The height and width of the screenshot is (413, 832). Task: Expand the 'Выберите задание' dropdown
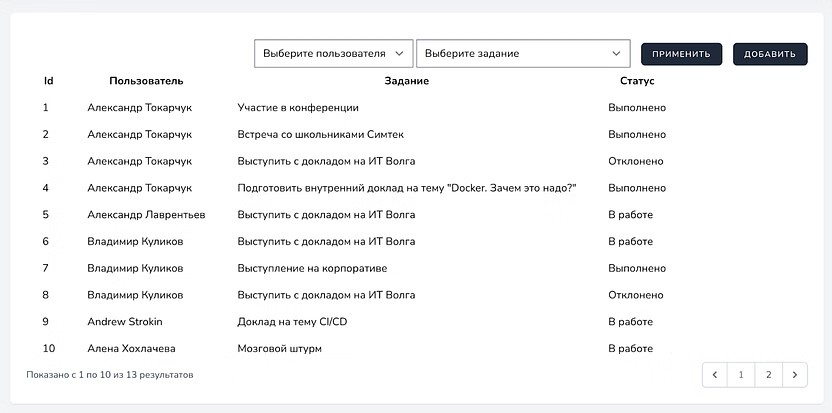[x=523, y=54]
